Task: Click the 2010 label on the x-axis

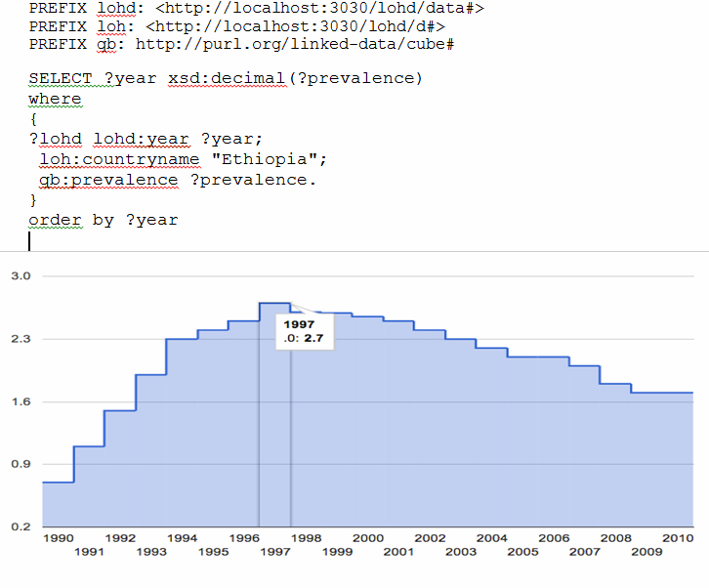Action: pyautogui.click(x=677, y=538)
